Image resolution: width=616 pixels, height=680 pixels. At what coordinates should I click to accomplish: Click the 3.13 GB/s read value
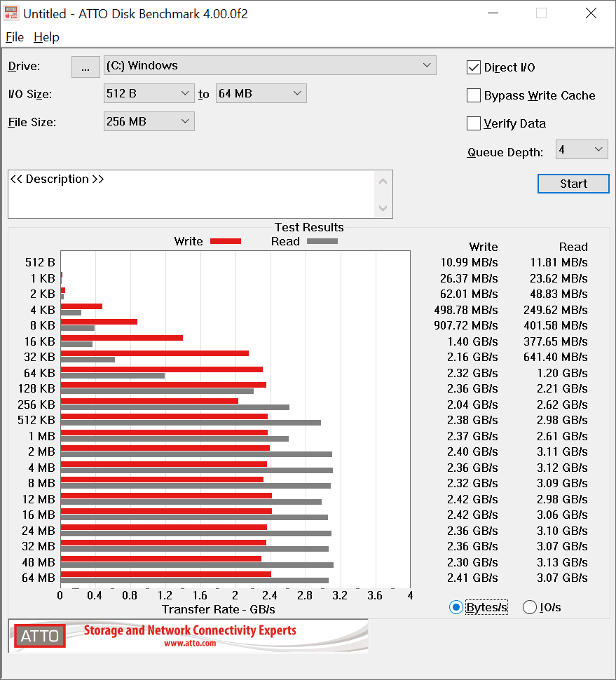[x=562, y=562]
